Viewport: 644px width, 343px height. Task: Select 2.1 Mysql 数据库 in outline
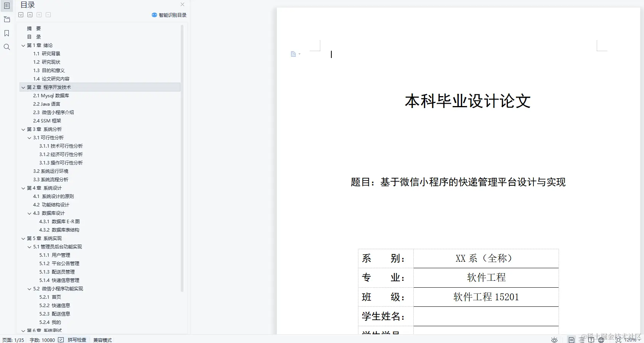(51, 96)
